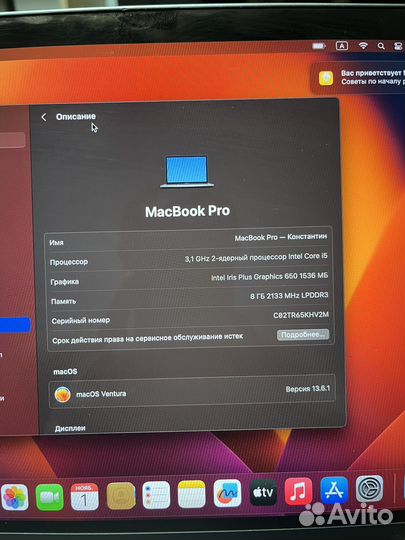Click the 'macOS' section heading
Screen dimensions: 405x540
point(65,372)
